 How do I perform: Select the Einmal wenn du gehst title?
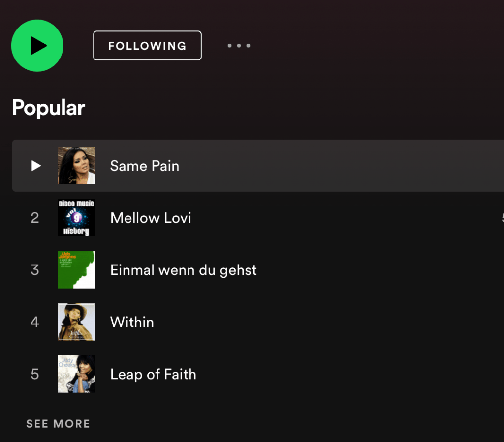coord(184,270)
